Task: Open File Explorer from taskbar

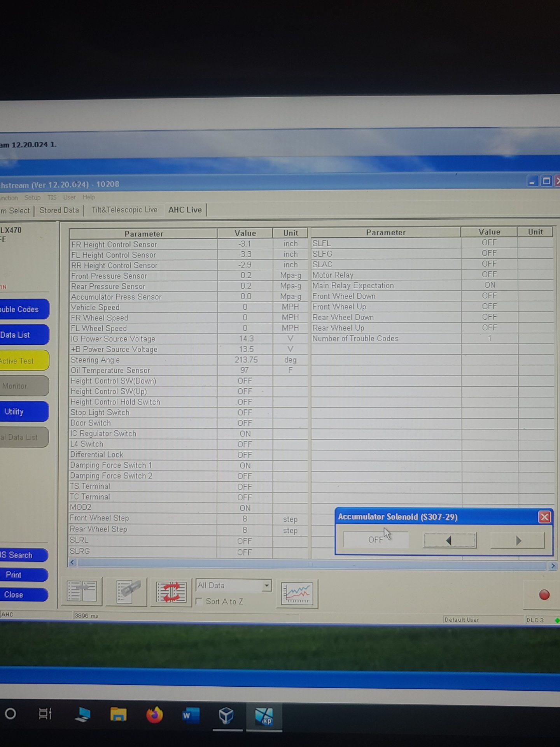Action: click(118, 715)
